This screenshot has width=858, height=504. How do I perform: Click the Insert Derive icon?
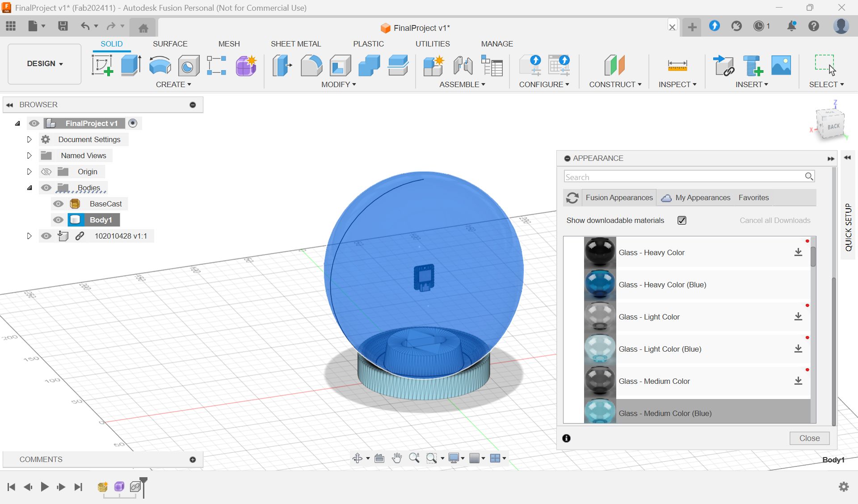[723, 65]
